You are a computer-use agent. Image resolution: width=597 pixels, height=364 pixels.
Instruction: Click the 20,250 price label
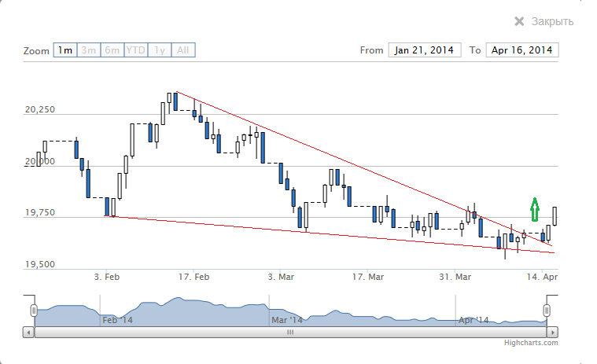(40, 109)
